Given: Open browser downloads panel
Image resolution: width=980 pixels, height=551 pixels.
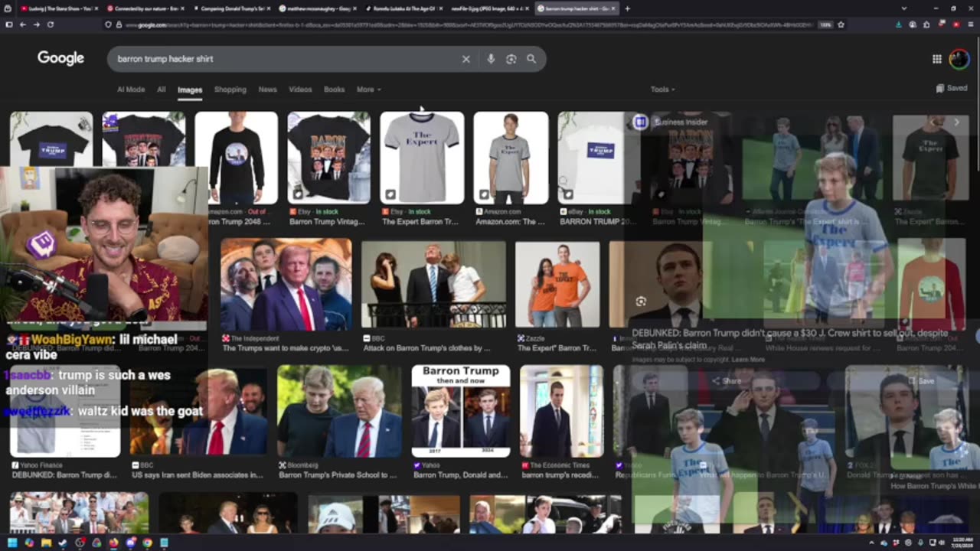Looking at the screenshot, I should click(x=898, y=24).
